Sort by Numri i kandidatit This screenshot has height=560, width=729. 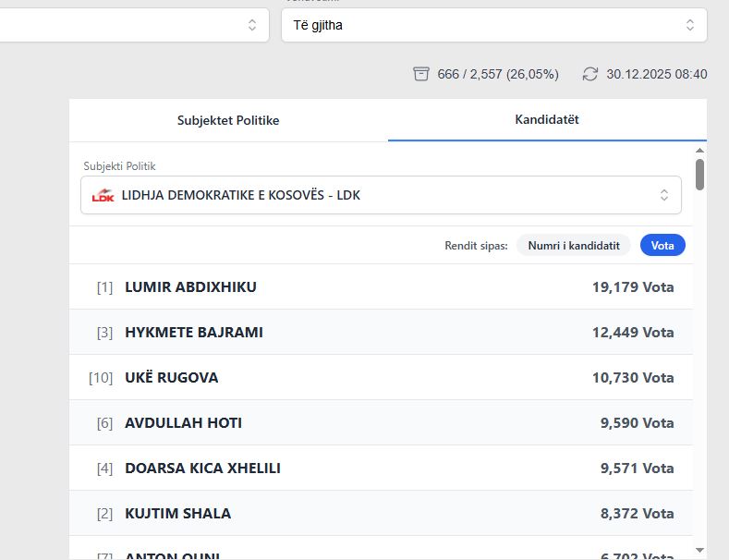573,245
